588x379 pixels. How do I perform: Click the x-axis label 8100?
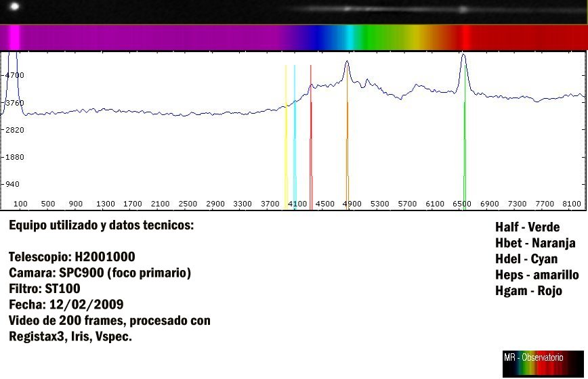[572, 204]
